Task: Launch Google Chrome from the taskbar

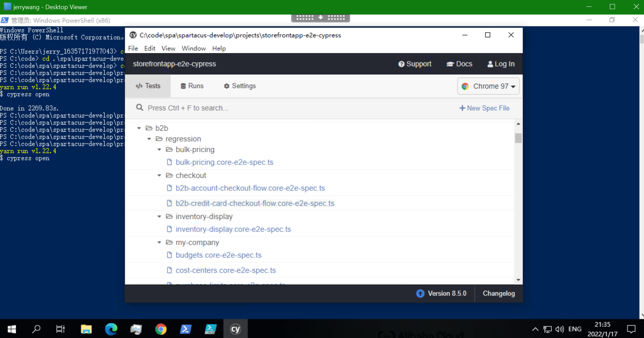Action: (161, 329)
